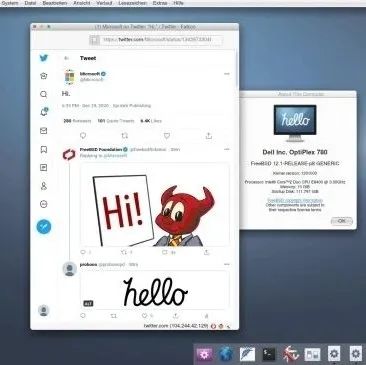Reply to the Microsoft Hi tweet
This screenshot has height=365, width=366.
[x=83, y=136]
